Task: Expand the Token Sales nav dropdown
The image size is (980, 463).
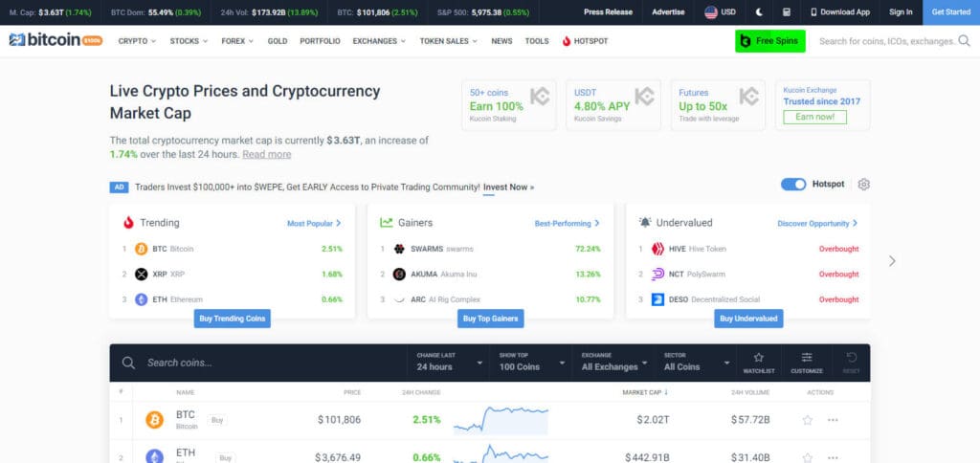Action: coord(448,41)
